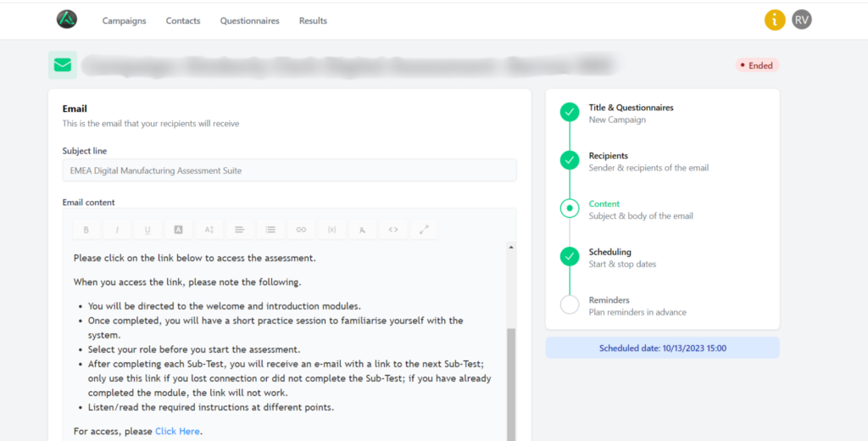Open the text alignment options
This screenshot has width=868, height=441.
240,229
